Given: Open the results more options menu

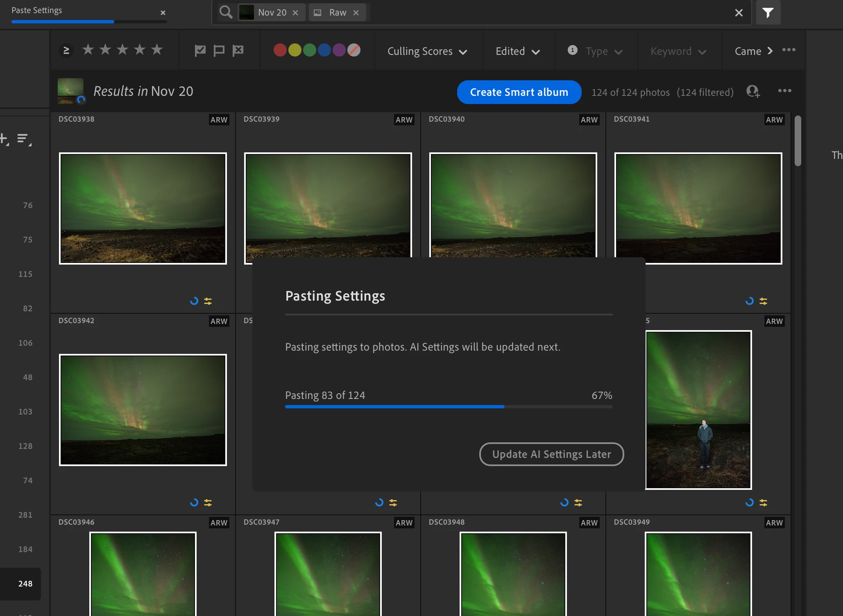Looking at the screenshot, I should click(785, 91).
